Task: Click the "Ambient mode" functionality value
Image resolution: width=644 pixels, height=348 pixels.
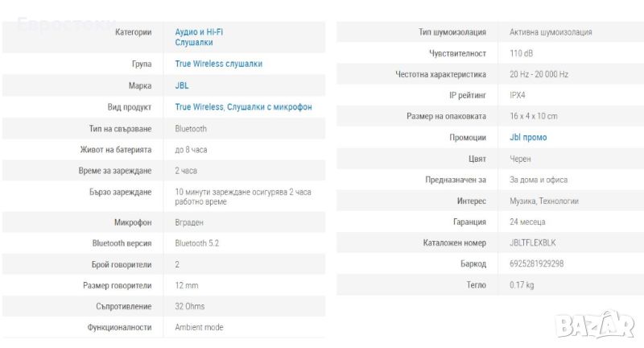Action: (x=199, y=327)
